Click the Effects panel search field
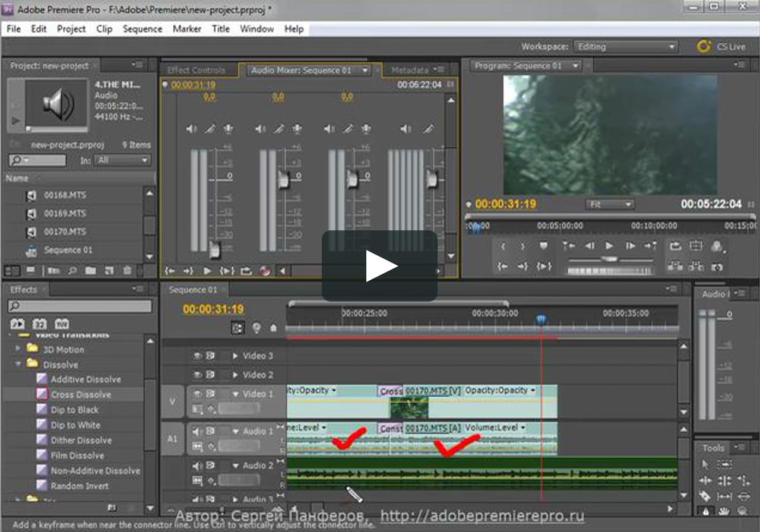 tap(80, 306)
